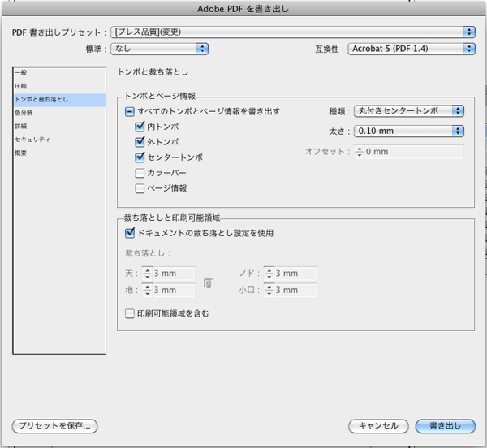Screen dimensions: 487x448
Task: Open the 標準 dropdown menu
Action: (x=161, y=50)
